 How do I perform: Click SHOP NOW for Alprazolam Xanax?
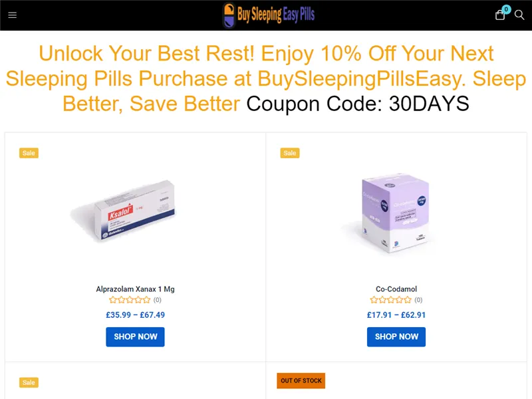pyautogui.click(x=135, y=336)
